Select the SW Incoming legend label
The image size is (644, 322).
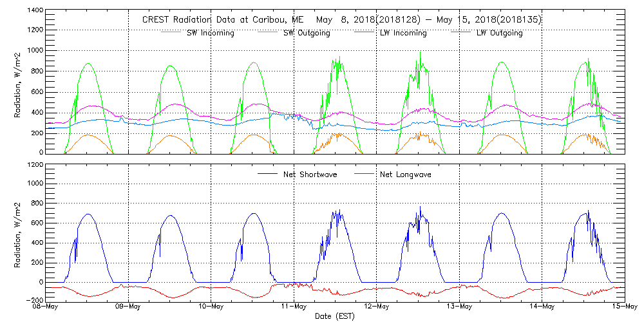(x=208, y=33)
